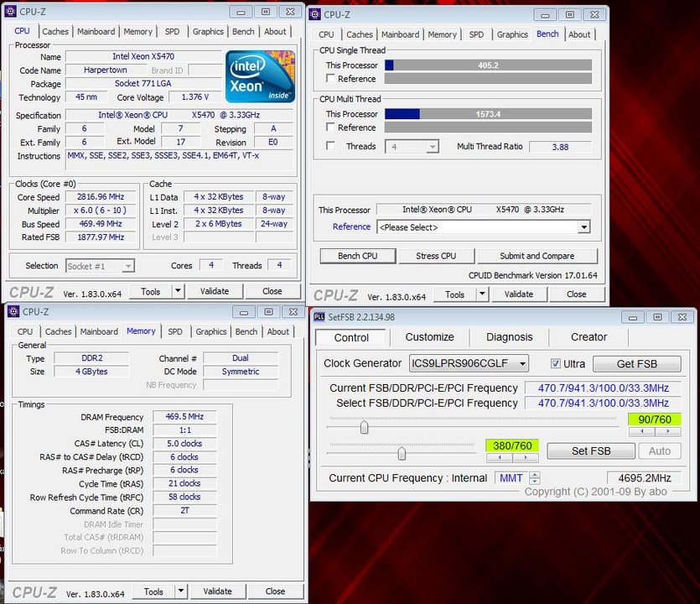Click the Instructions field listing MMX, SSE
This screenshot has height=604, width=700.
point(180,160)
